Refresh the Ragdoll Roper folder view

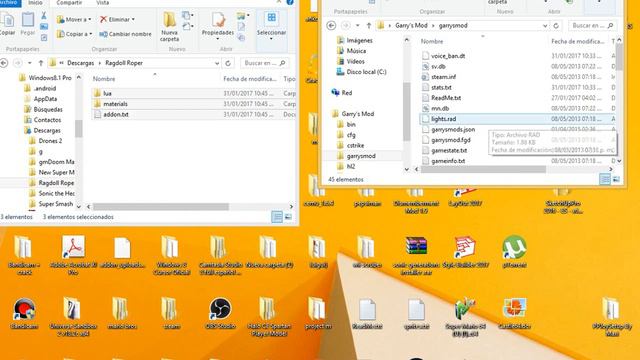[x=228, y=63]
